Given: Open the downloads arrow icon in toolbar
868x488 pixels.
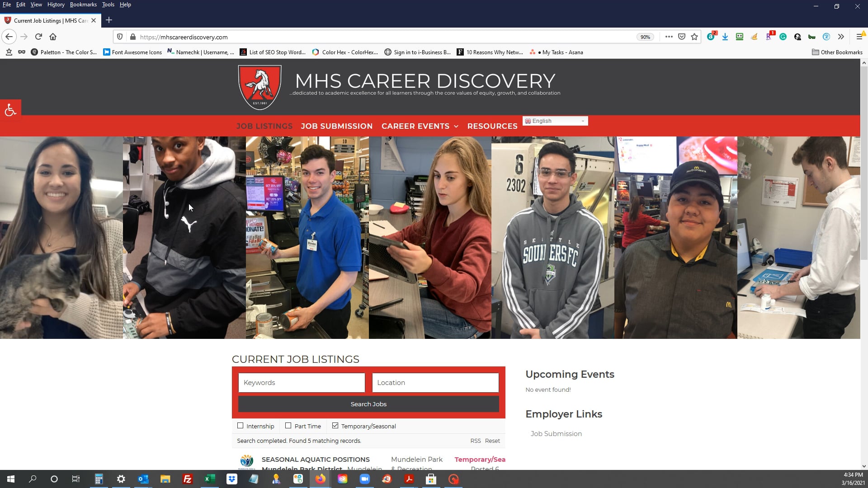Looking at the screenshot, I should click(725, 37).
